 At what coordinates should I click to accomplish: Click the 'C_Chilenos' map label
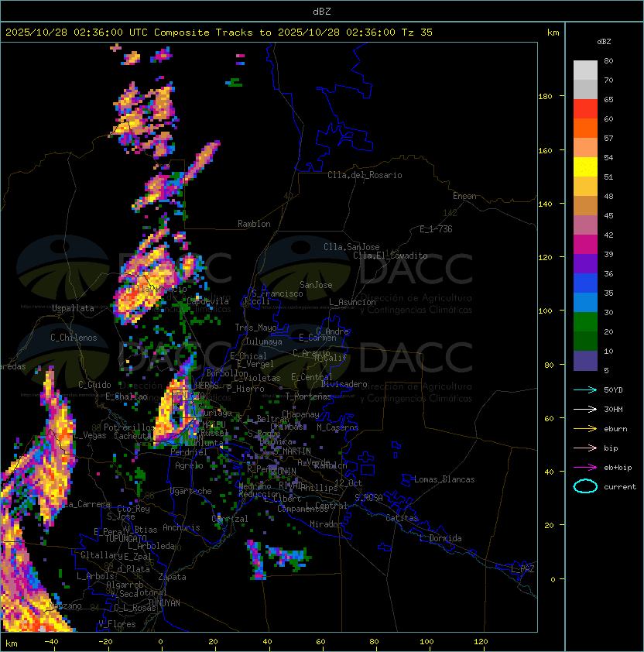click(x=74, y=338)
